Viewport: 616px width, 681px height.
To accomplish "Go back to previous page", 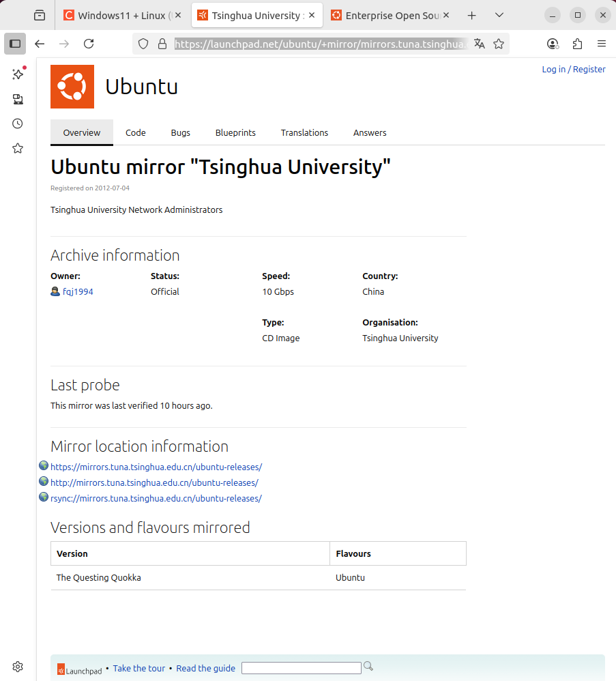I will click(40, 44).
